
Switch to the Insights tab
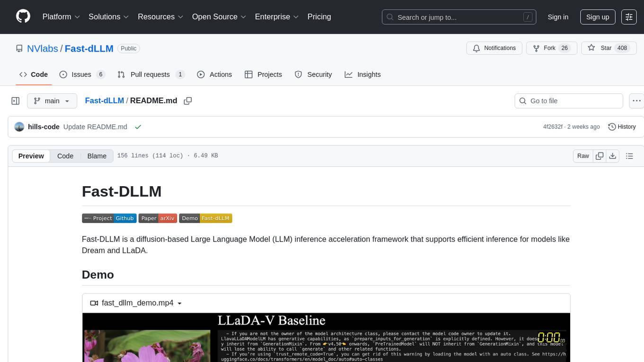[x=363, y=74]
